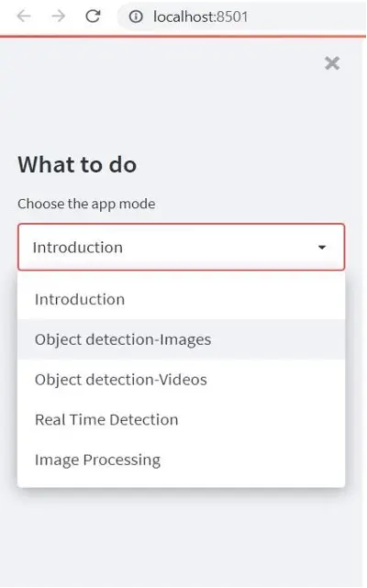Reload the localhost page
This screenshot has height=588, width=367.
(93, 17)
